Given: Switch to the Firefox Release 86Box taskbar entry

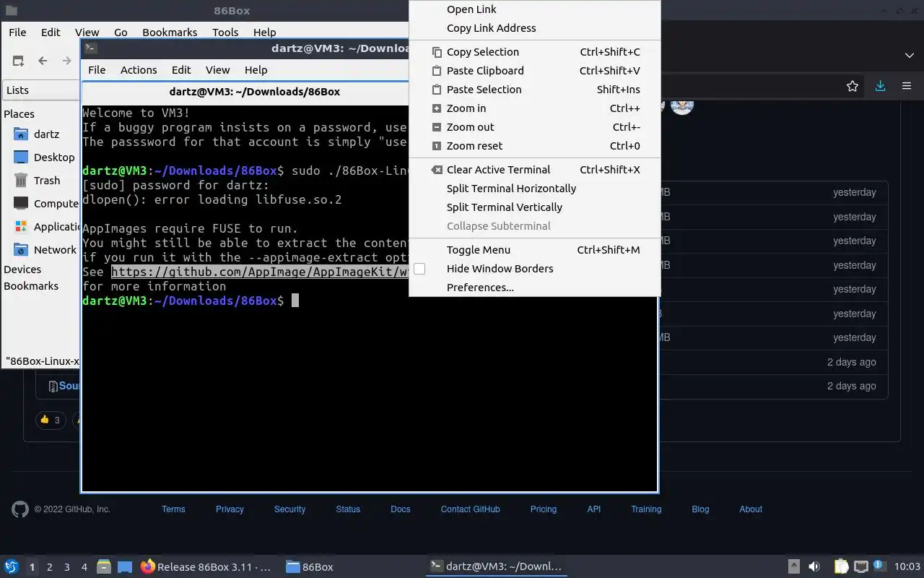Looking at the screenshot, I should coord(206,567).
